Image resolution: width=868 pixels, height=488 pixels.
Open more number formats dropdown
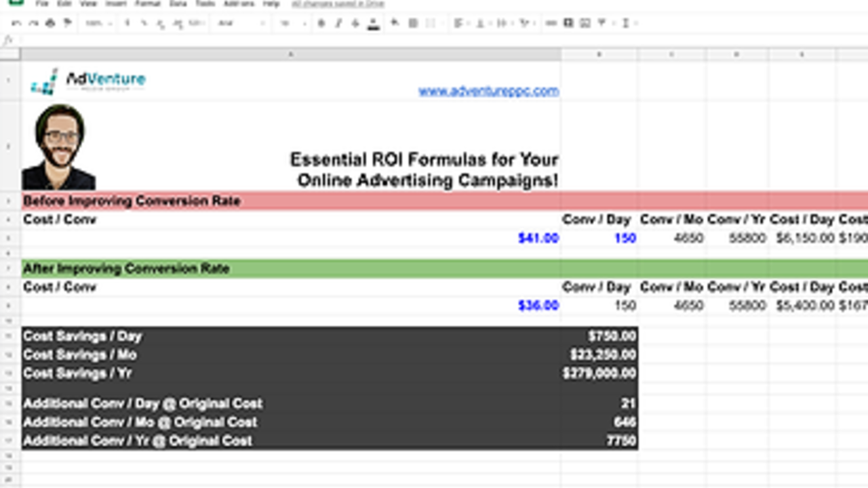click(x=197, y=23)
